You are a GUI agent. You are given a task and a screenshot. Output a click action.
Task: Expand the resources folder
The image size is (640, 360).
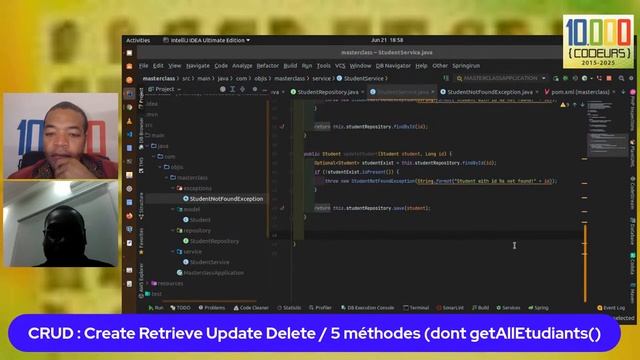(x=147, y=283)
